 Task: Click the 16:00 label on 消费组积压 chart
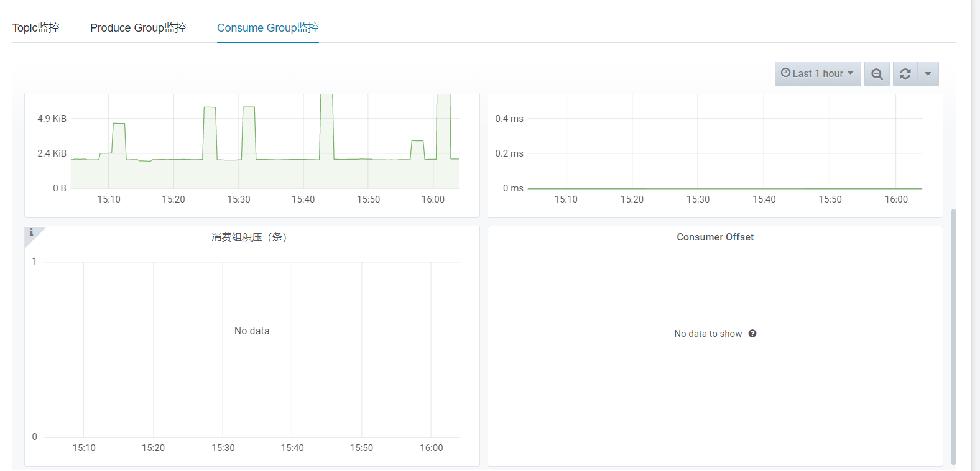click(x=432, y=448)
